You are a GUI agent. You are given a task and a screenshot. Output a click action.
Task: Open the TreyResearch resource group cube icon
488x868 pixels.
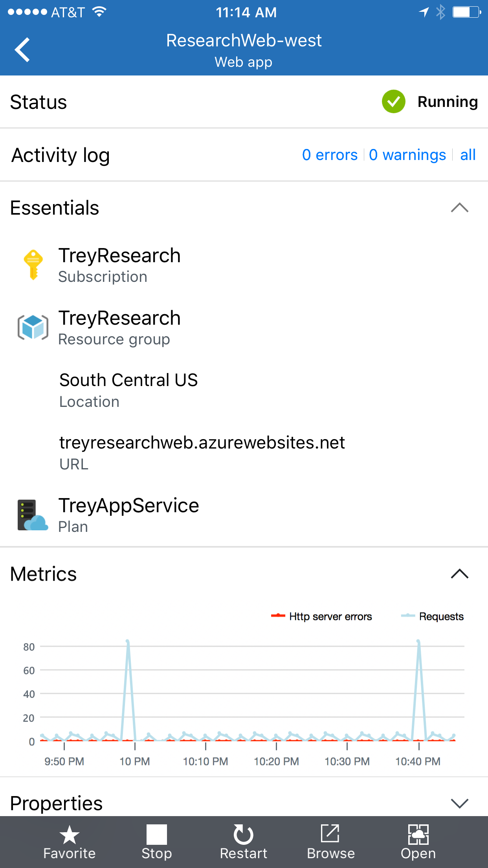(33, 327)
